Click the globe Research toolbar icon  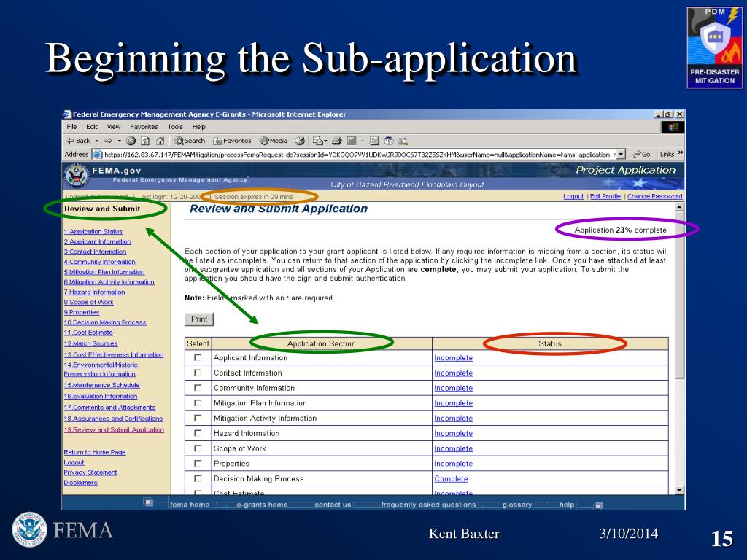point(389,141)
